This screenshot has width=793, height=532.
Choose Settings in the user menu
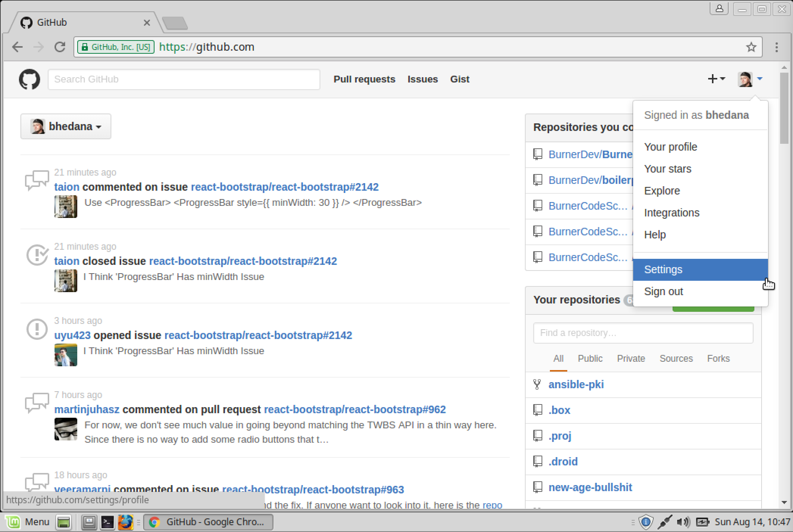pyautogui.click(x=700, y=270)
